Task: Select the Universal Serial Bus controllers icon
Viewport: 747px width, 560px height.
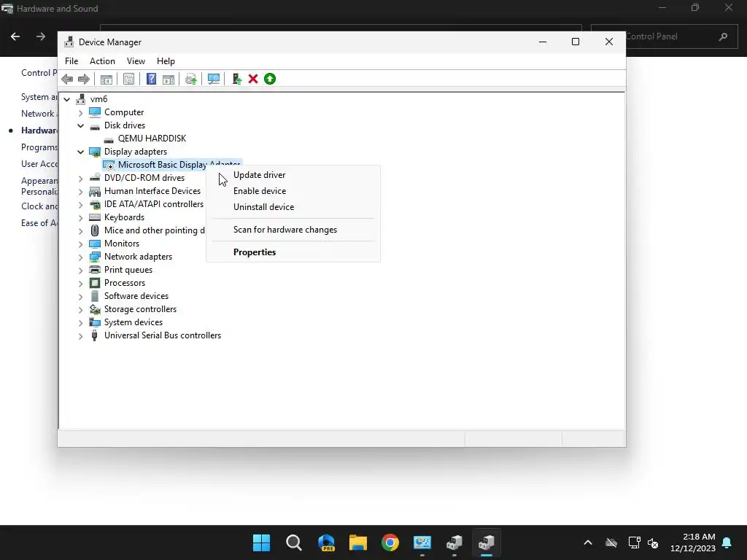Action: (94, 335)
